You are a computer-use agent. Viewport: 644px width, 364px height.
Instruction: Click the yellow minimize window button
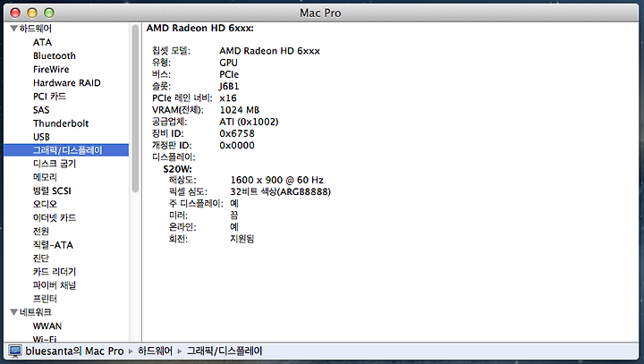click(x=32, y=13)
